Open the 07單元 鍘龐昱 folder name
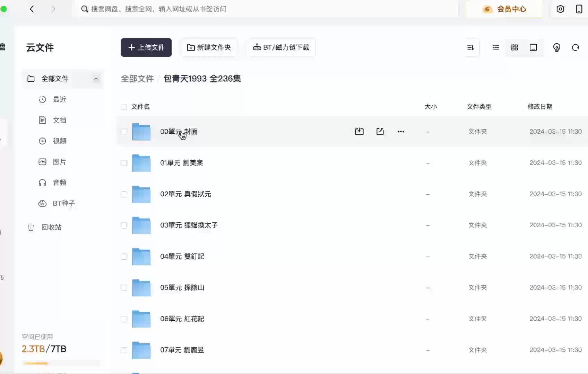The height and width of the screenshot is (374, 588). 182,350
